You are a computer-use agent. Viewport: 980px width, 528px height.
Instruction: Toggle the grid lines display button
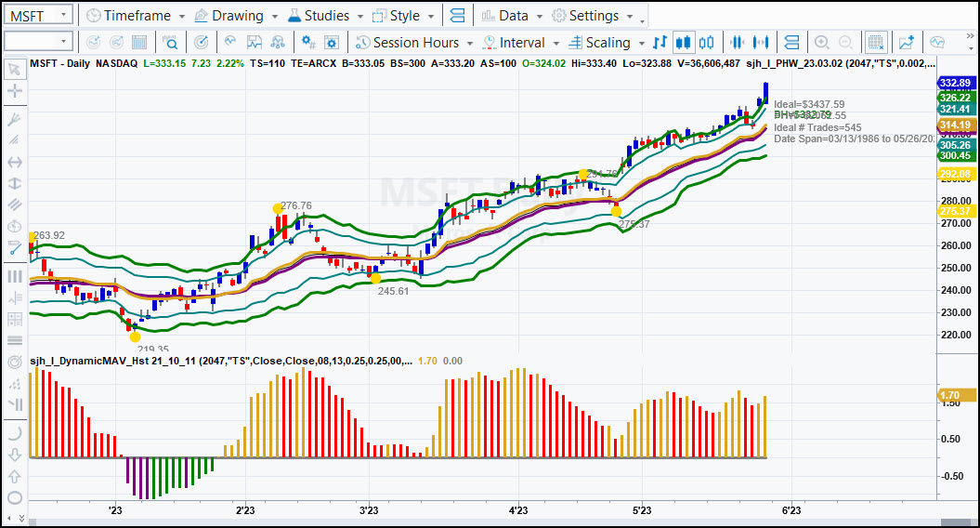pyautogui.click(x=876, y=43)
